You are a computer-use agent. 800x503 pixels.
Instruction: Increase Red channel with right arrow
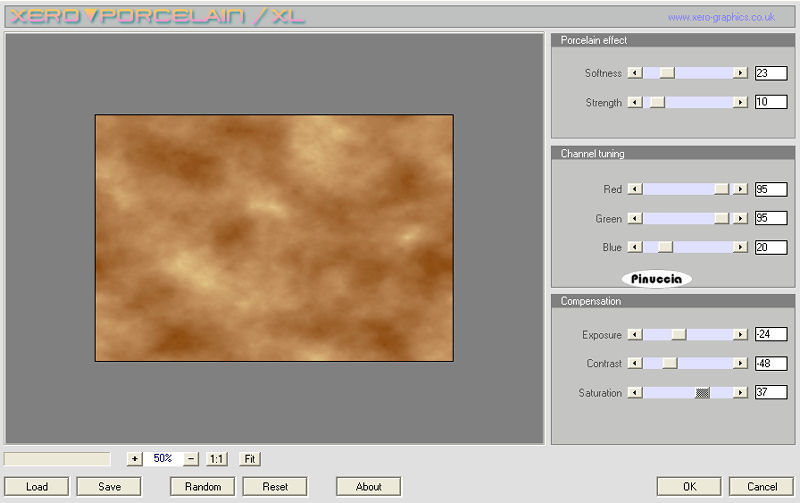(x=740, y=189)
